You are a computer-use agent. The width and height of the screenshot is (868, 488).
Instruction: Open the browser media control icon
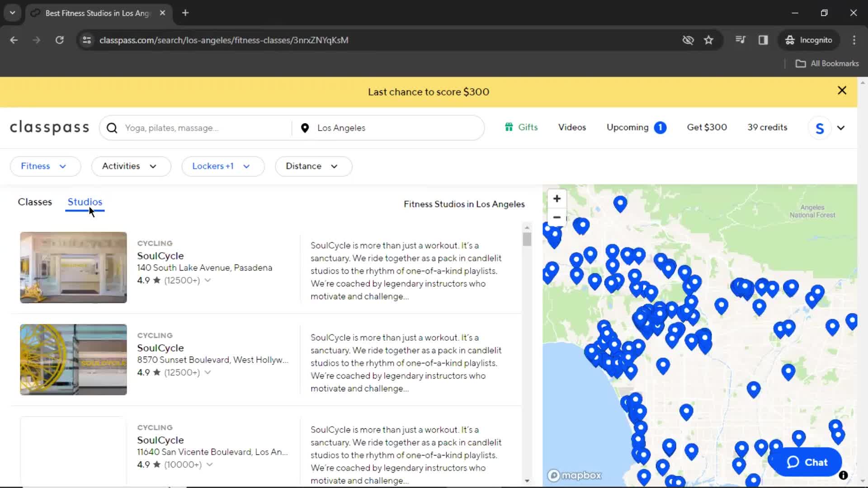point(740,40)
